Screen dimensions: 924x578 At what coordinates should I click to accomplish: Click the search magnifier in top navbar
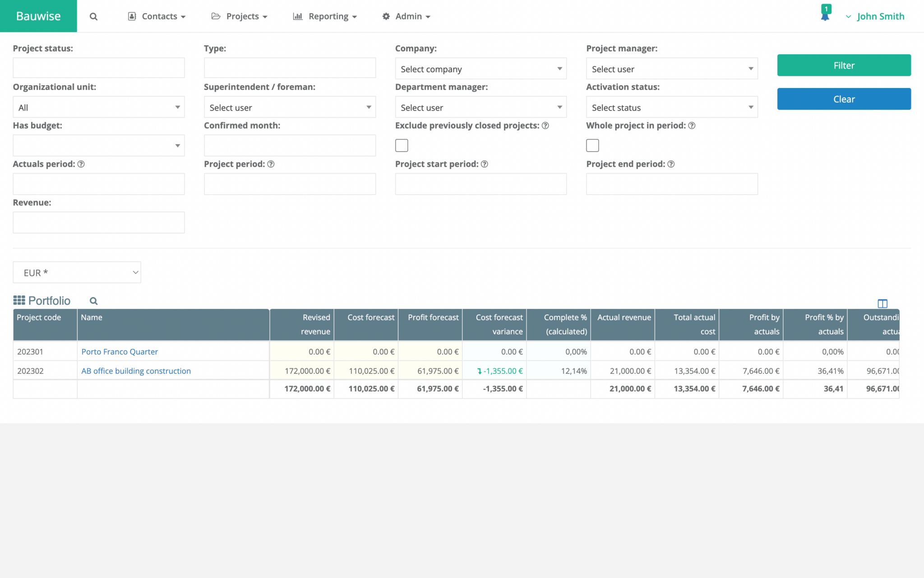pyautogui.click(x=93, y=16)
